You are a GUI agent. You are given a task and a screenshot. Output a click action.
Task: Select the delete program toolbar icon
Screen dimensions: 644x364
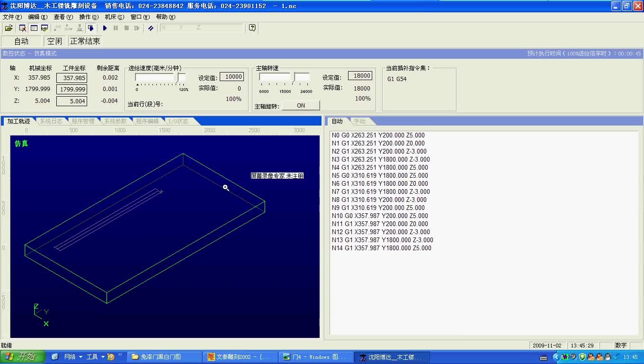tap(22, 28)
